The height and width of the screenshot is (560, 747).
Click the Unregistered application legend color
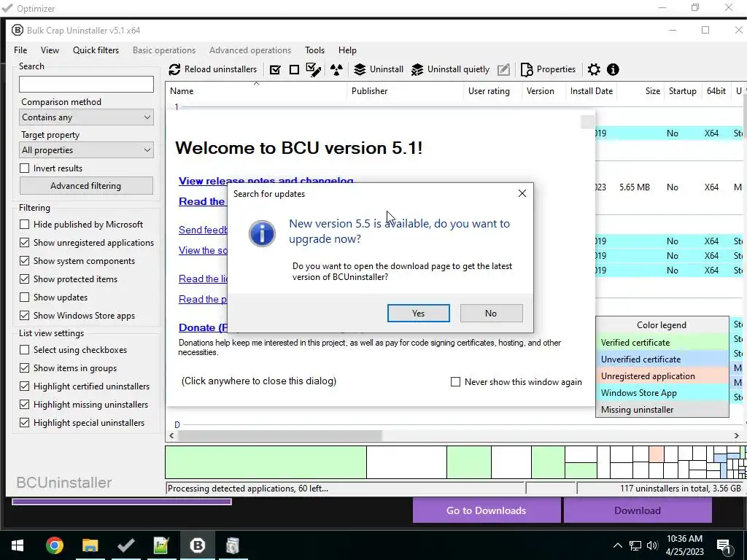click(x=662, y=376)
